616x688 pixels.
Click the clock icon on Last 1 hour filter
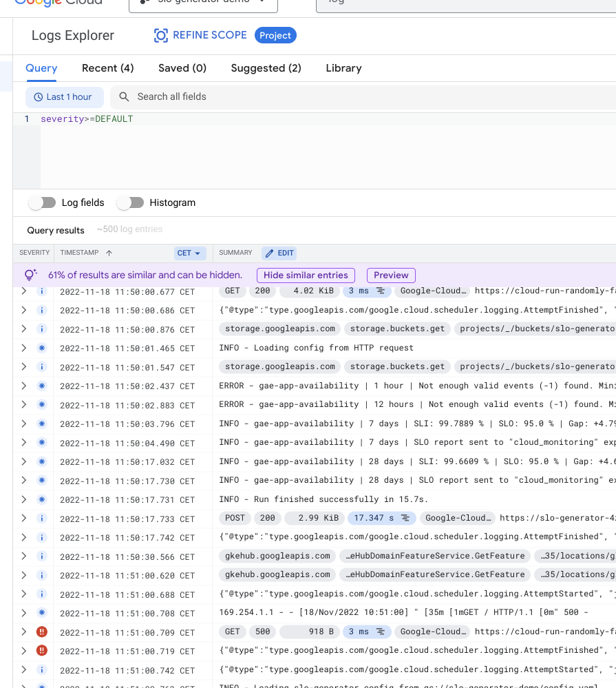[x=38, y=96]
